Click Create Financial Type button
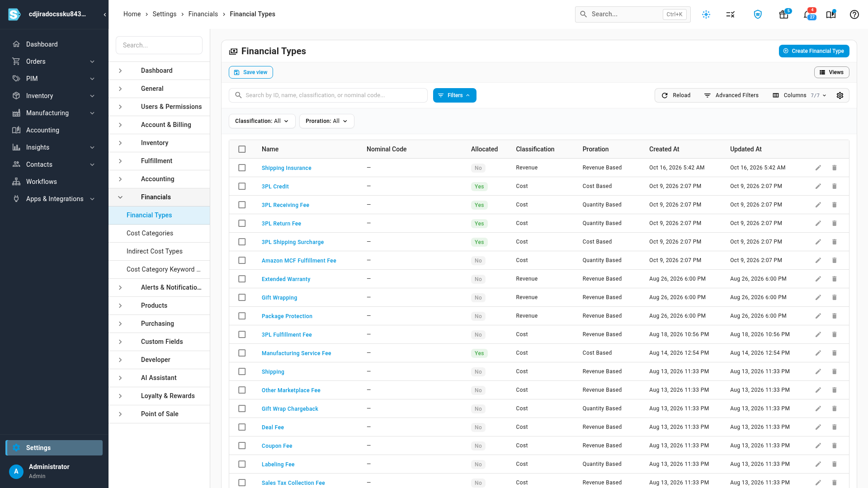This screenshot has width=868, height=488. pos(814,51)
